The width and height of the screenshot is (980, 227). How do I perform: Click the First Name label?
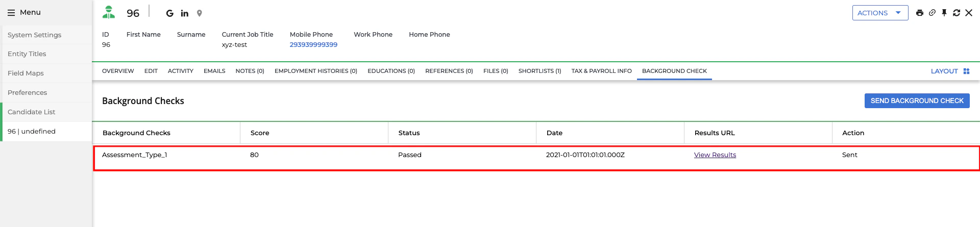143,35
